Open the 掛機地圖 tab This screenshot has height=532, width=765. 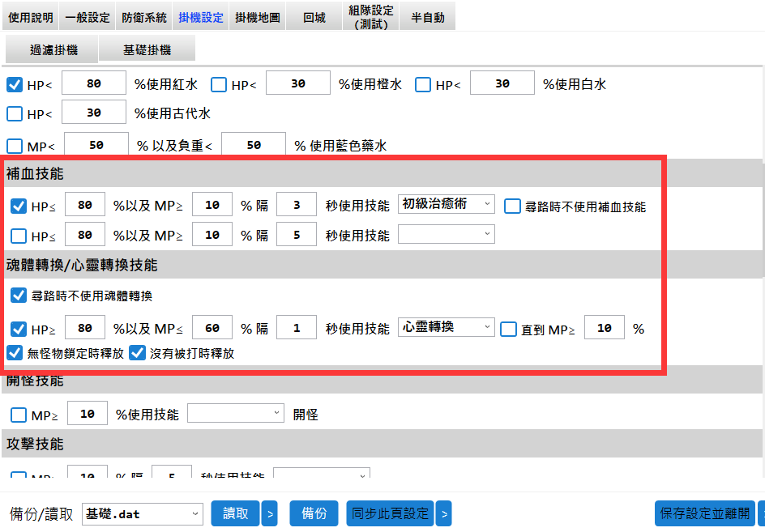click(257, 17)
